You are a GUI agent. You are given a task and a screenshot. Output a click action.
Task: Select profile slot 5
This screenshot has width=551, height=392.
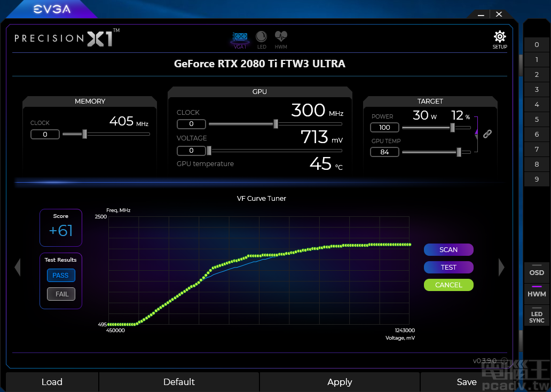[x=537, y=119]
